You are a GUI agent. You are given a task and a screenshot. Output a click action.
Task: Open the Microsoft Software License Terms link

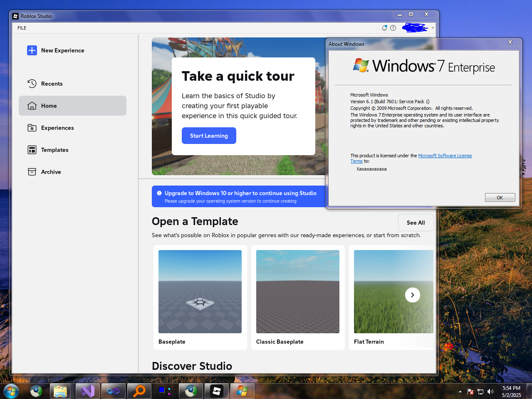(445, 156)
